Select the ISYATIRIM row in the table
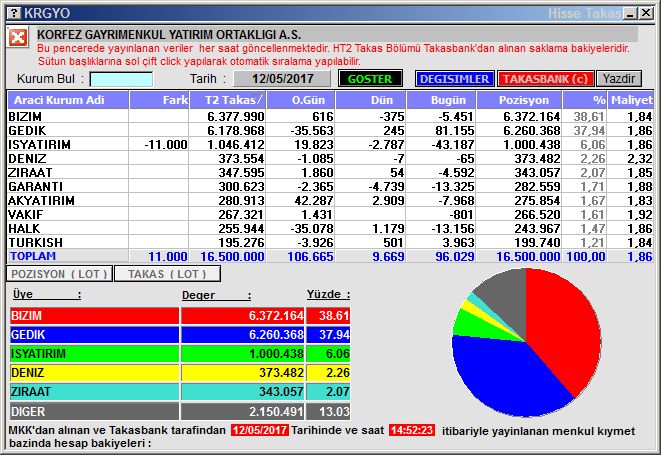The width and height of the screenshot is (661, 455). click(x=330, y=144)
